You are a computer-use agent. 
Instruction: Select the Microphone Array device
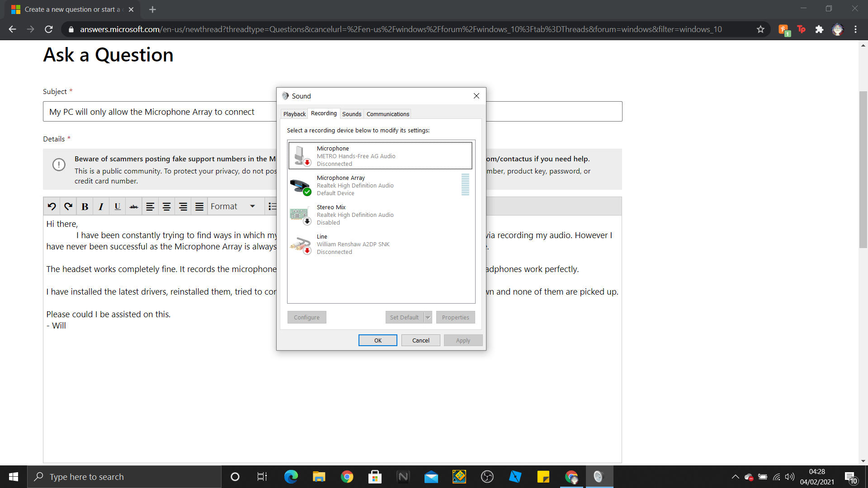pyautogui.click(x=380, y=185)
